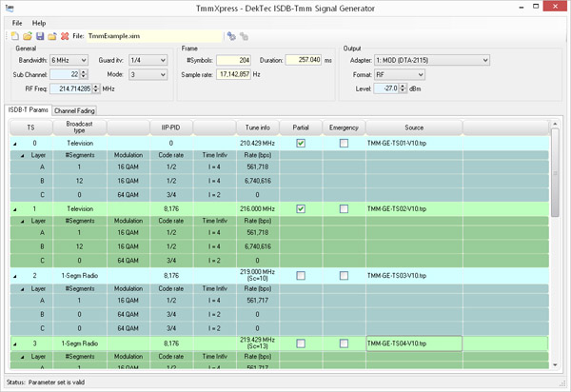Click the Sub Channel stepper arrows
Viewport: 571px width, 392px height.
pyautogui.click(x=84, y=74)
